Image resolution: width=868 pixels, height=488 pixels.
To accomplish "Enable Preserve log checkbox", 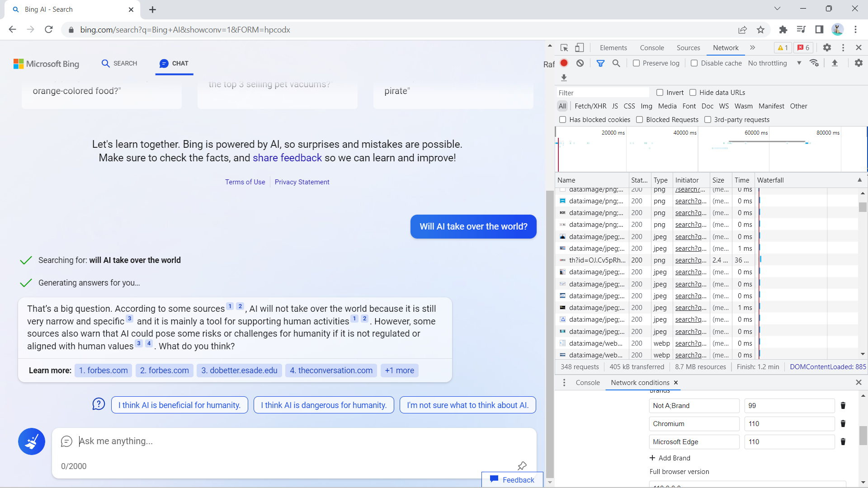I will [x=636, y=63].
